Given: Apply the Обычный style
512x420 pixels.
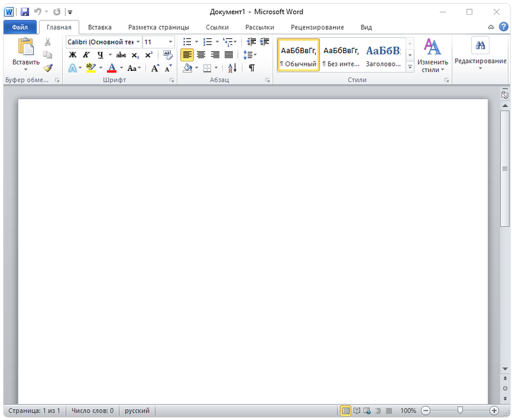Looking at the screenshot, I should pos(298,55).
